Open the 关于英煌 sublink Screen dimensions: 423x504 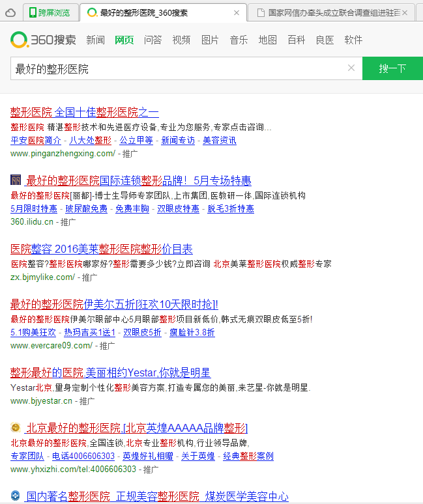[198, 456]
